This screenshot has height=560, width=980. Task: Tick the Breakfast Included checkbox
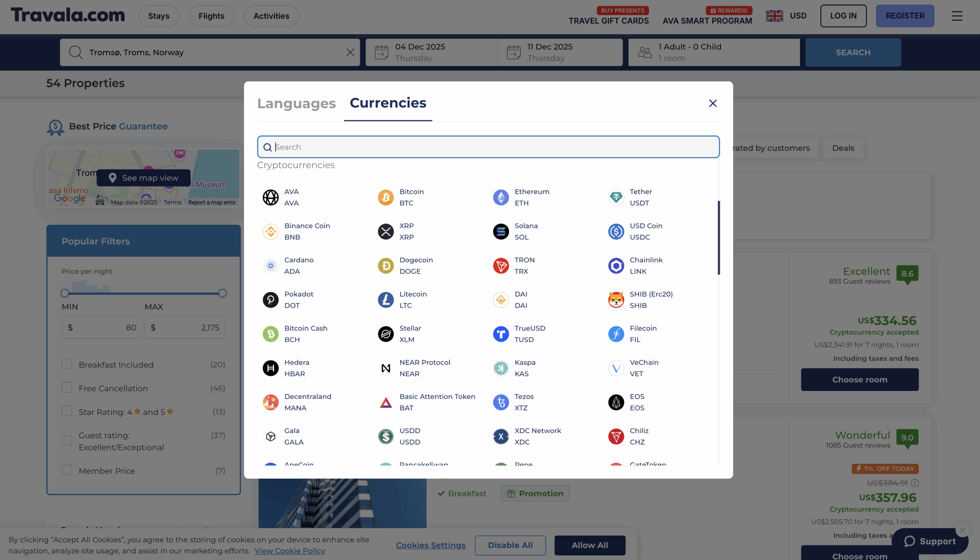pyautogui.click(x=67, y=364)
